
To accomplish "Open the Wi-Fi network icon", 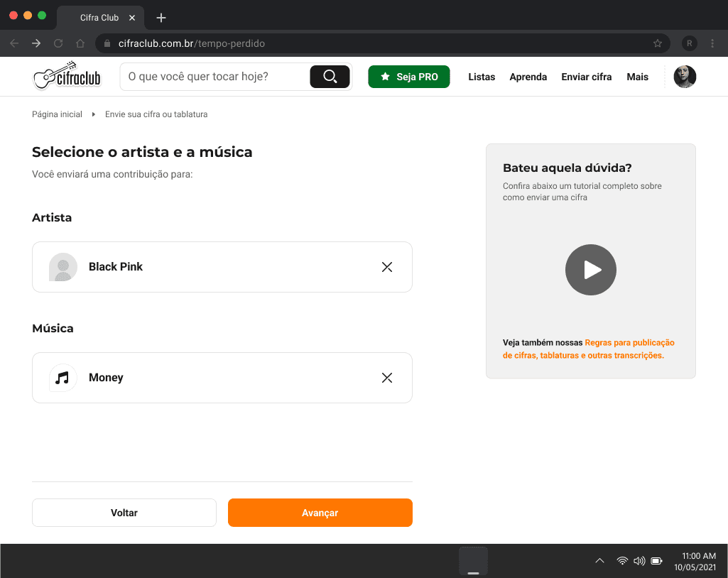I will pos(622,560).
